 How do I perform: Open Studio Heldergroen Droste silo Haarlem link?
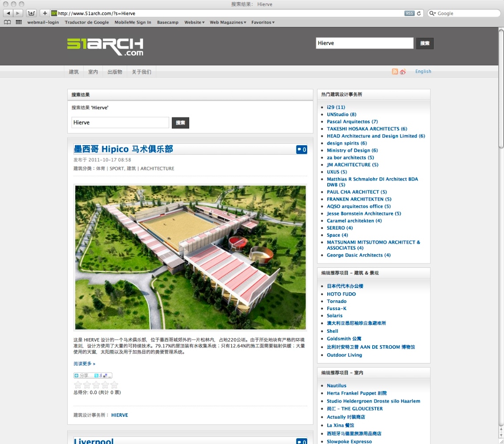(374, 401)
